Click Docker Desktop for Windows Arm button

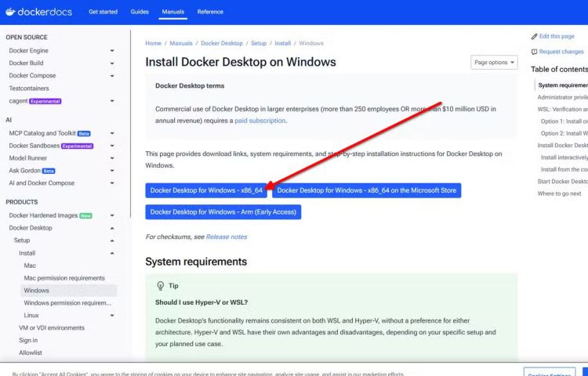[223, 211]
